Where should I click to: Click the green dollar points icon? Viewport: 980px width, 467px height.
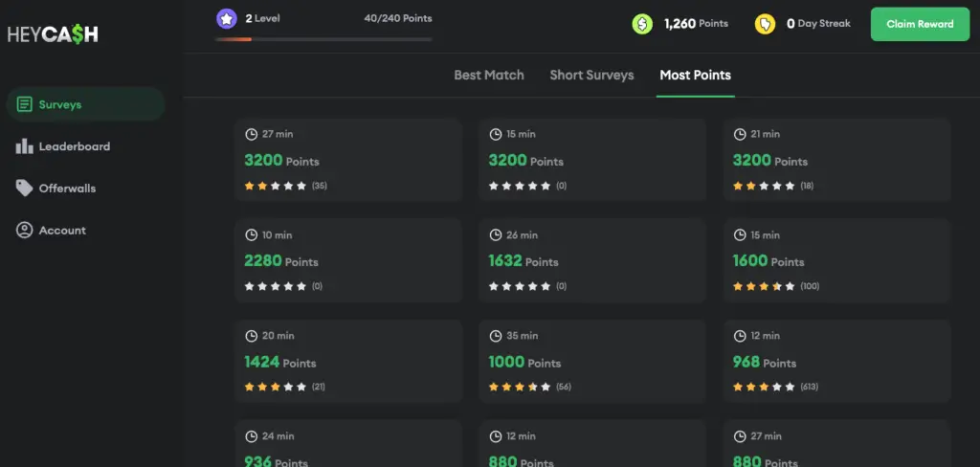(x=642, y=24)
